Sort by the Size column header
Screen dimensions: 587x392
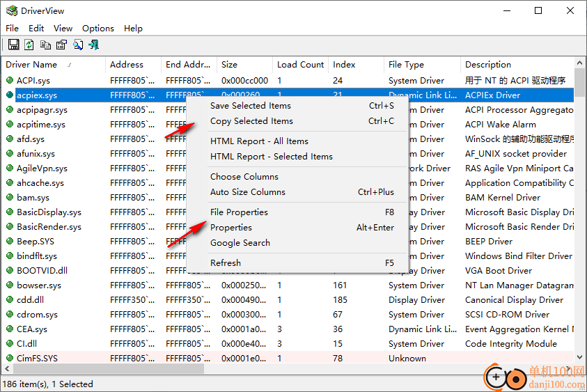click(x=244, y=64)
